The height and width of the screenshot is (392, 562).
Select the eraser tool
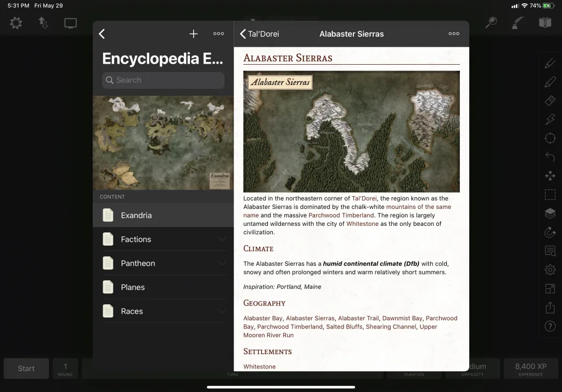(x=550, y=100)
